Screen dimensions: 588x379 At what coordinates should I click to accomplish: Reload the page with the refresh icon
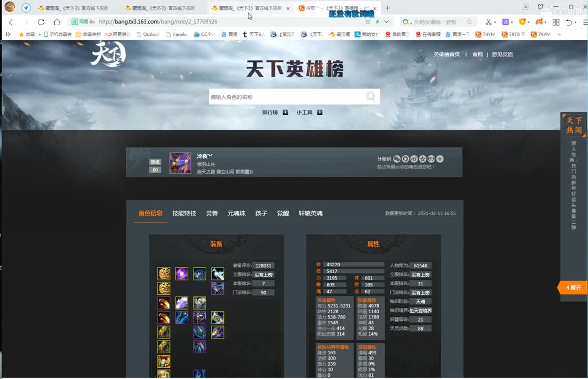[42, 22]
